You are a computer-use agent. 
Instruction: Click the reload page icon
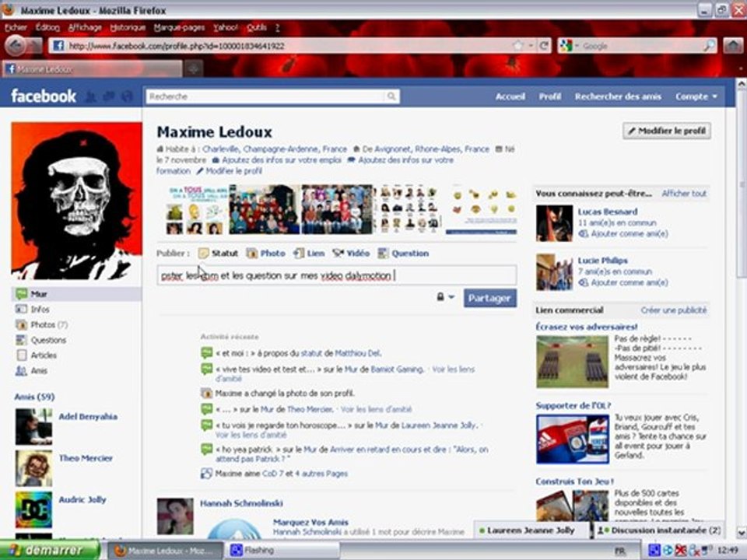544,46
